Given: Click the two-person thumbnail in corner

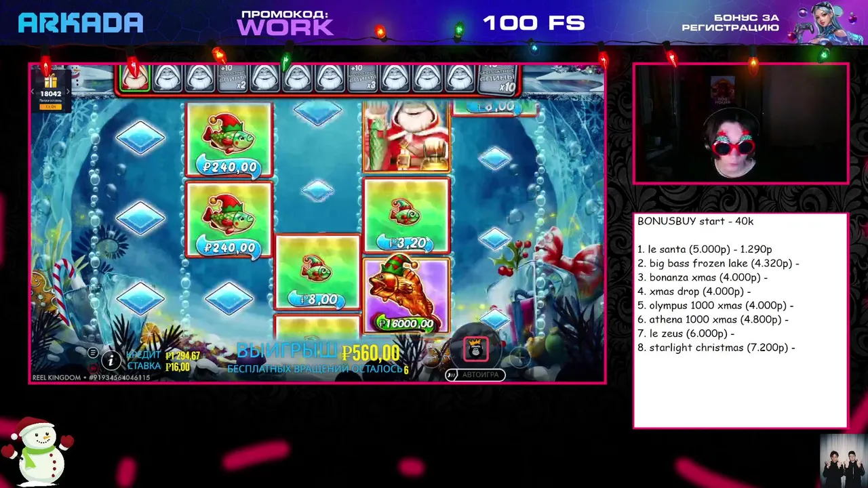Looking at the screenshot, I should click(x=843, y=461).
